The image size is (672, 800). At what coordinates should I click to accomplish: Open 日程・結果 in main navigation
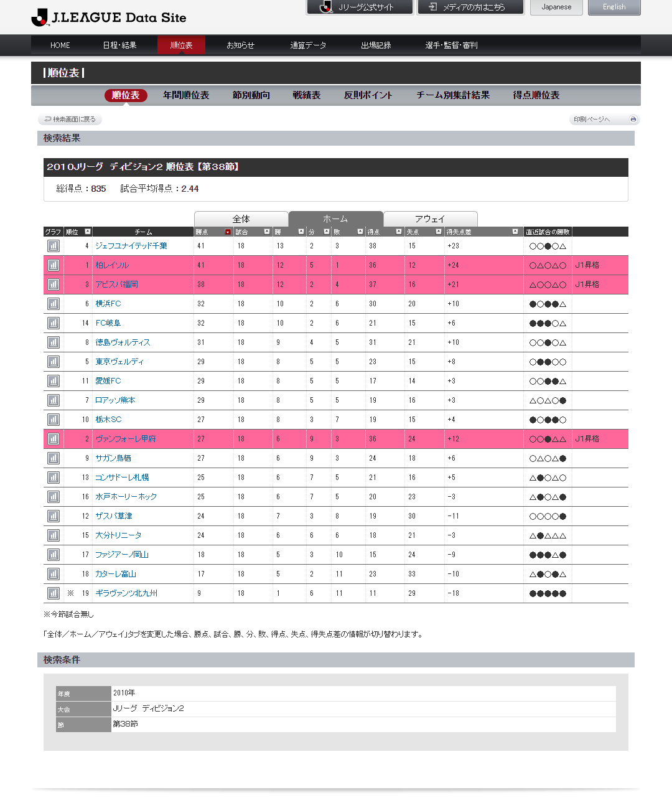119,45
